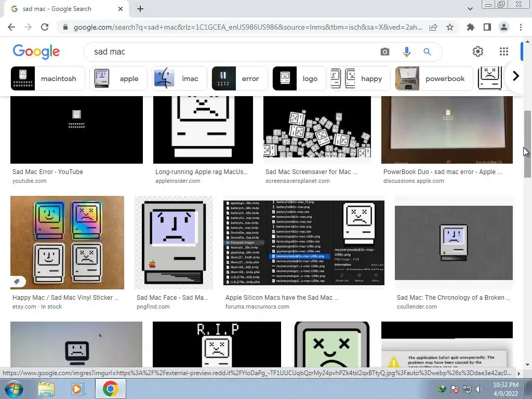Click 'Sad Mac Face - Sad Ma...' link

click(x=172, y=298)
